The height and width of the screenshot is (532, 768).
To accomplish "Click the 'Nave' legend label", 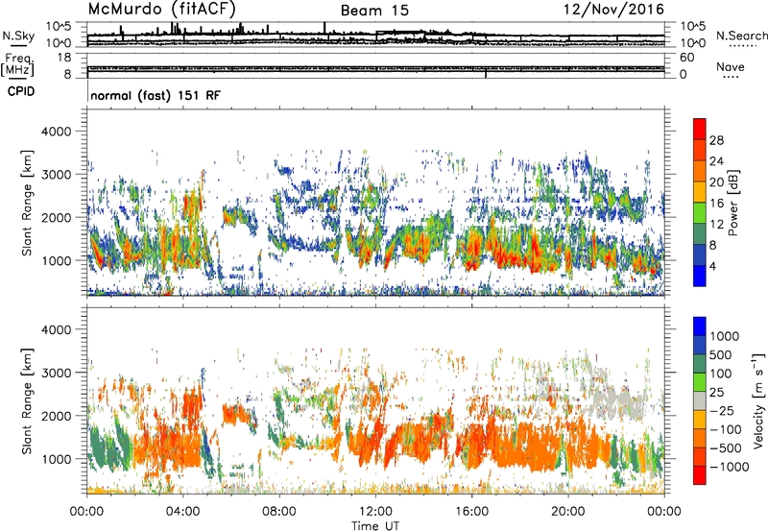I will 731,66.
